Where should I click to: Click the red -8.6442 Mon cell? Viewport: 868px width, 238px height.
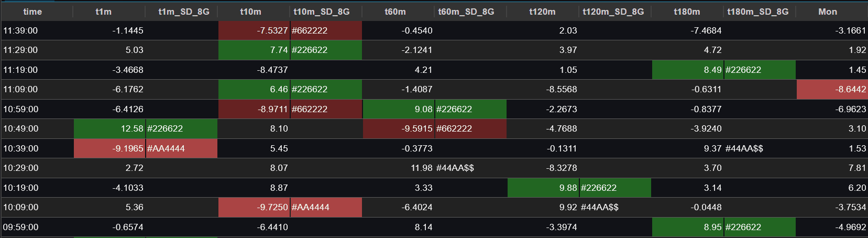850,89
